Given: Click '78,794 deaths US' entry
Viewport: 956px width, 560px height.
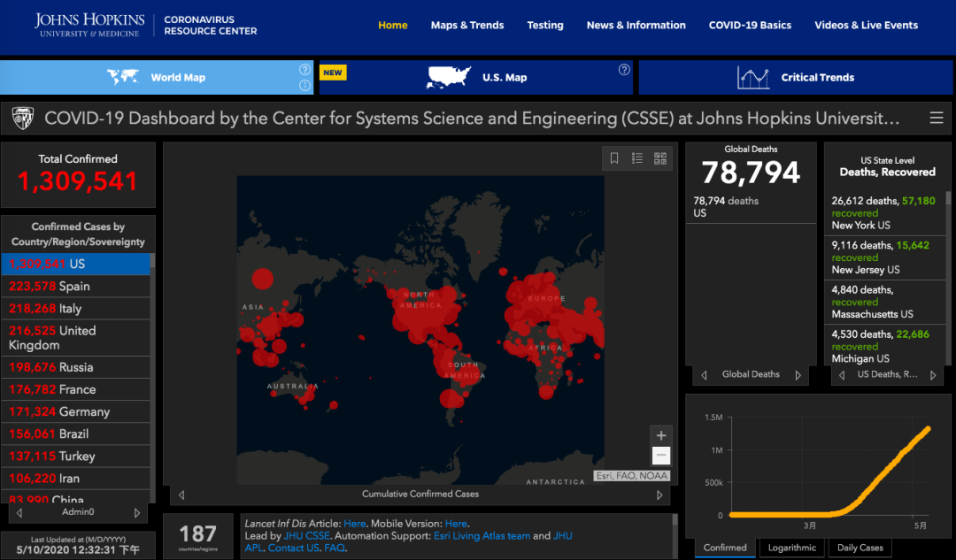Looking at the screenshot, I should point(751,207).
